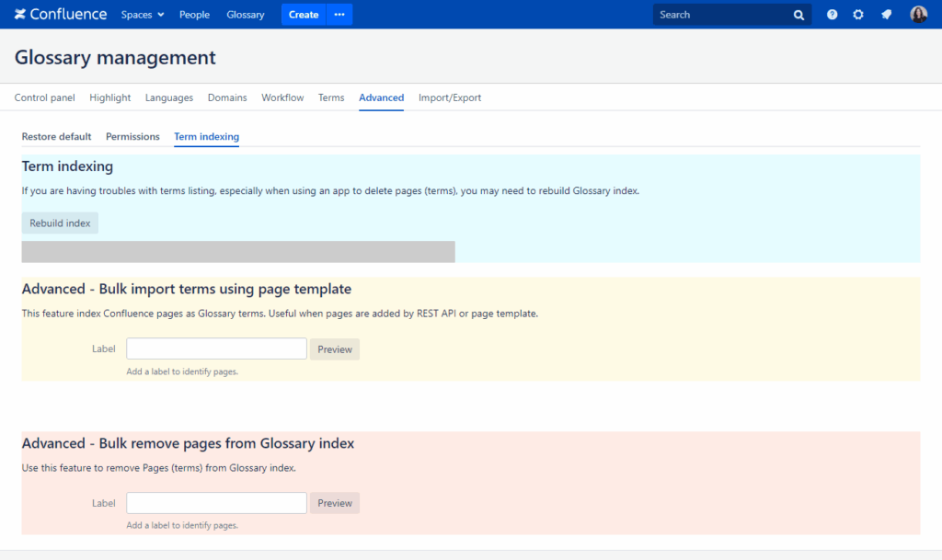Click the Confluence logo icon

click(20, 15)
